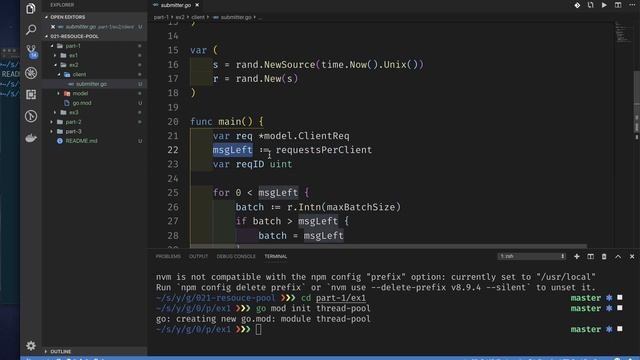Close submitter.go editor tab
This screenshot has width=640, height=360.
coord(197,5)
